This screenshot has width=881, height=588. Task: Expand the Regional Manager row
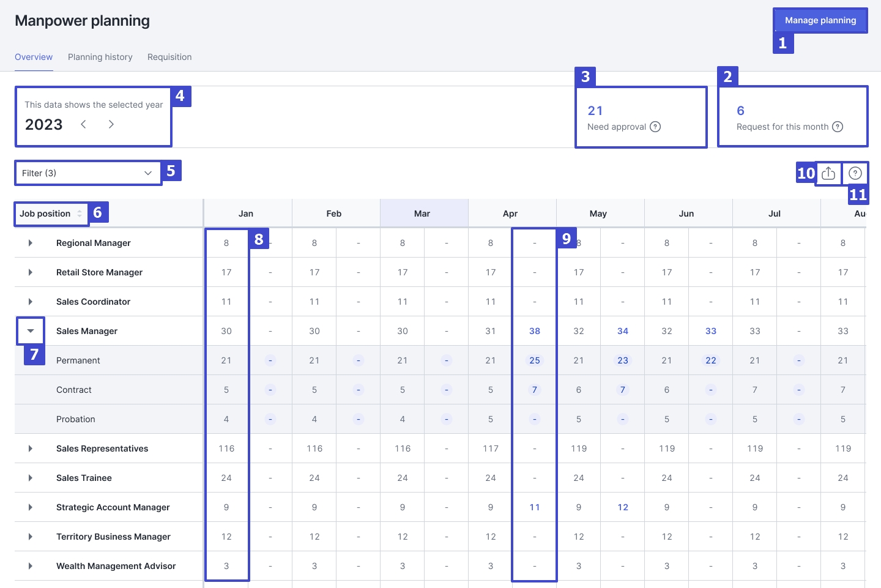(x=31, y=243)
